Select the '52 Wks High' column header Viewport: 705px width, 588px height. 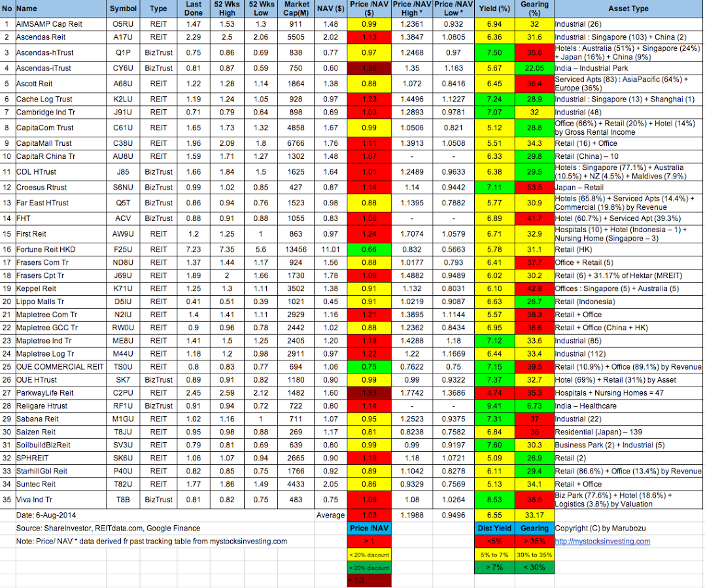tap(227, 9)
